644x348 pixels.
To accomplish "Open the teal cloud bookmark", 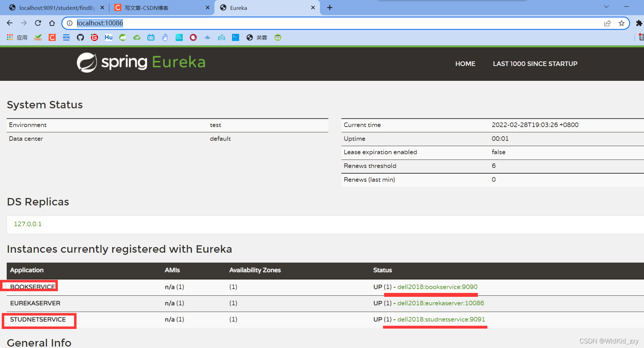I will click(179, 37).
